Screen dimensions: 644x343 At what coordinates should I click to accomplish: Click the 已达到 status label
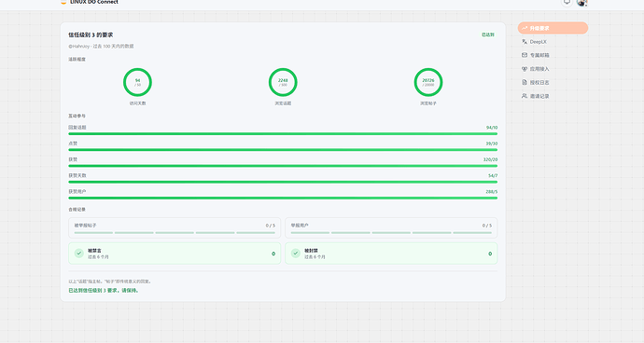488,34
